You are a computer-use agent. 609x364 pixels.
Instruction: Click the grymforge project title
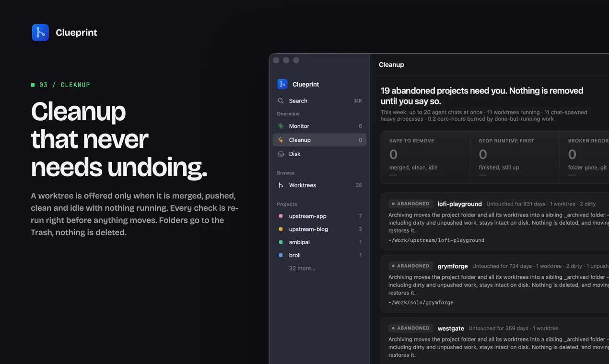pos(453,266)
